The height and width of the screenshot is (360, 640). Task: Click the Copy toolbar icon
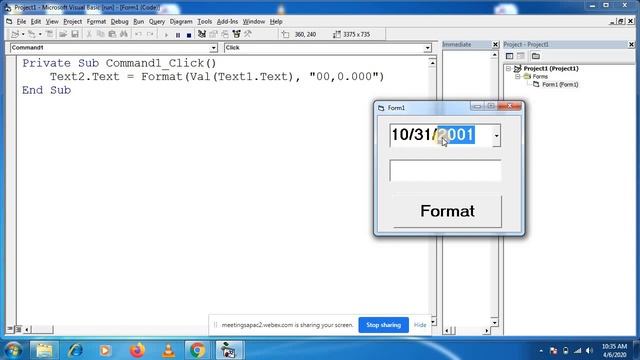[x=100, y=34]
